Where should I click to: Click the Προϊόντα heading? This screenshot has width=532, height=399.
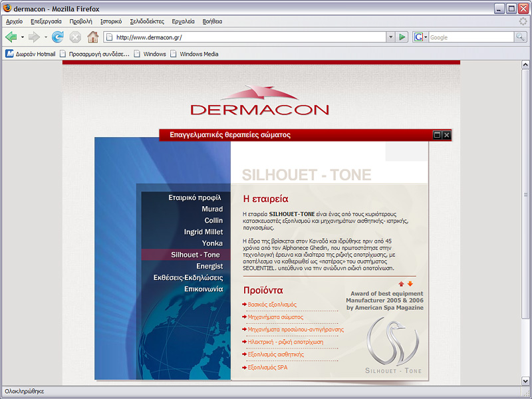point(263,291)
